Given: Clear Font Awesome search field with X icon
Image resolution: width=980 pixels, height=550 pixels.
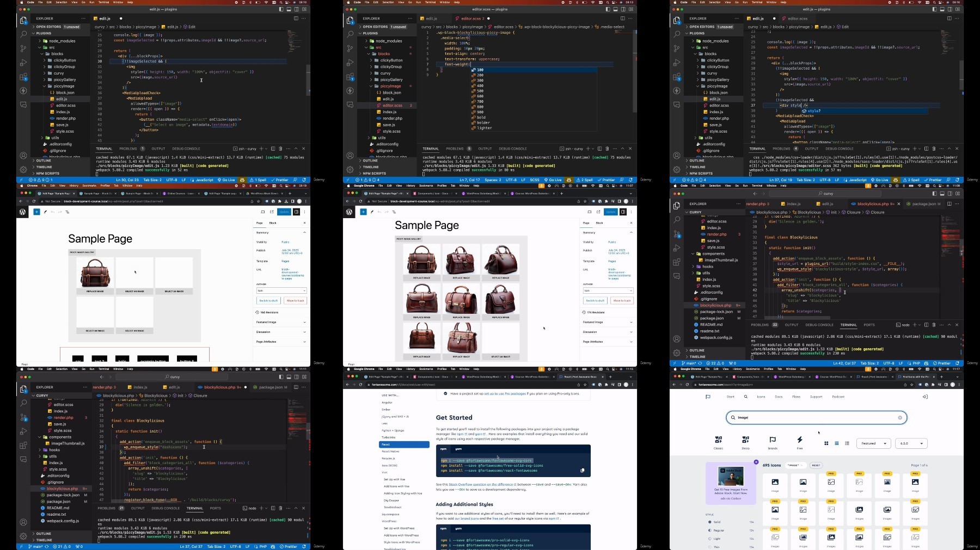Looking at the screenshot, I should (x=900, y=417).
